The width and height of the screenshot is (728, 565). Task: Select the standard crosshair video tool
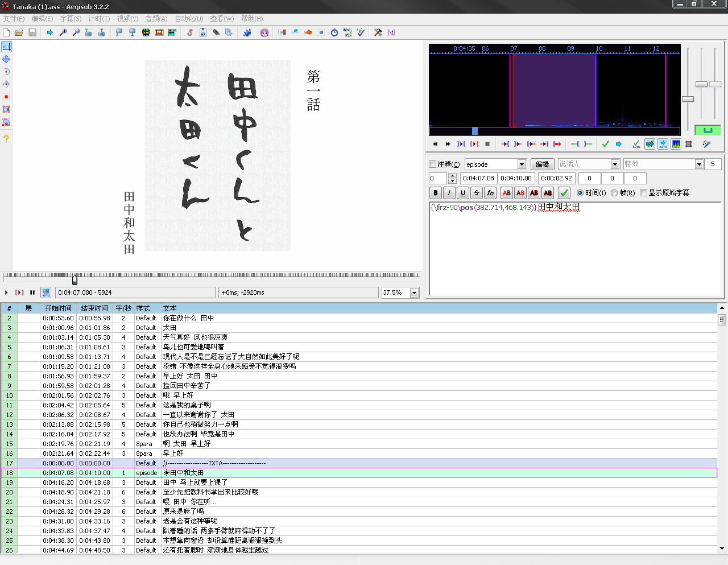coord(6,47)
